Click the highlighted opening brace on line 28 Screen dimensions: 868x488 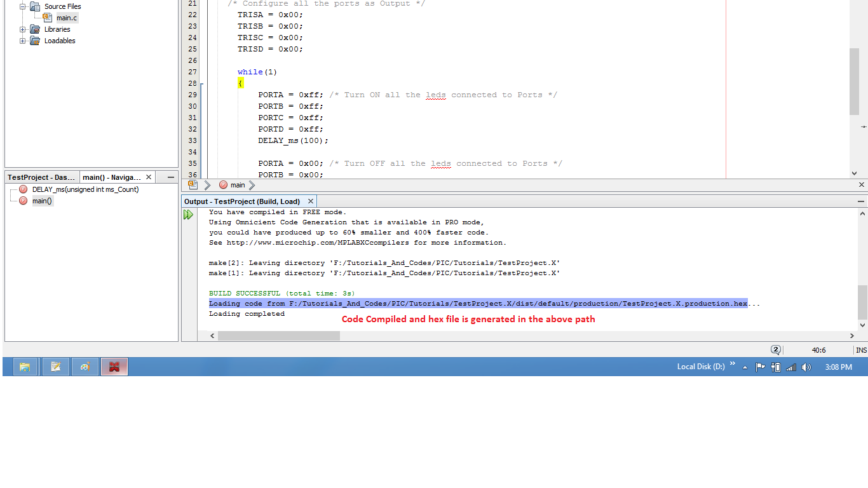[x=240, y=83]
